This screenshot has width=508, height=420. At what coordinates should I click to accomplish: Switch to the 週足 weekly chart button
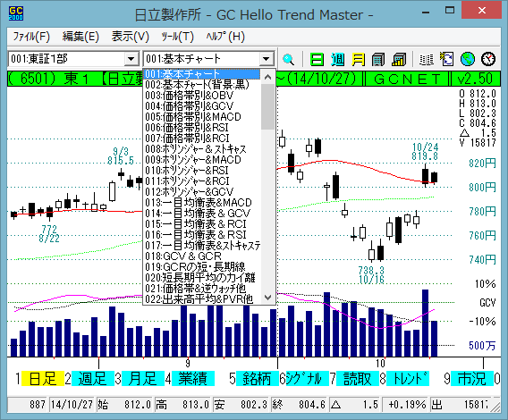pyautogui.click(x=93, y=379)
